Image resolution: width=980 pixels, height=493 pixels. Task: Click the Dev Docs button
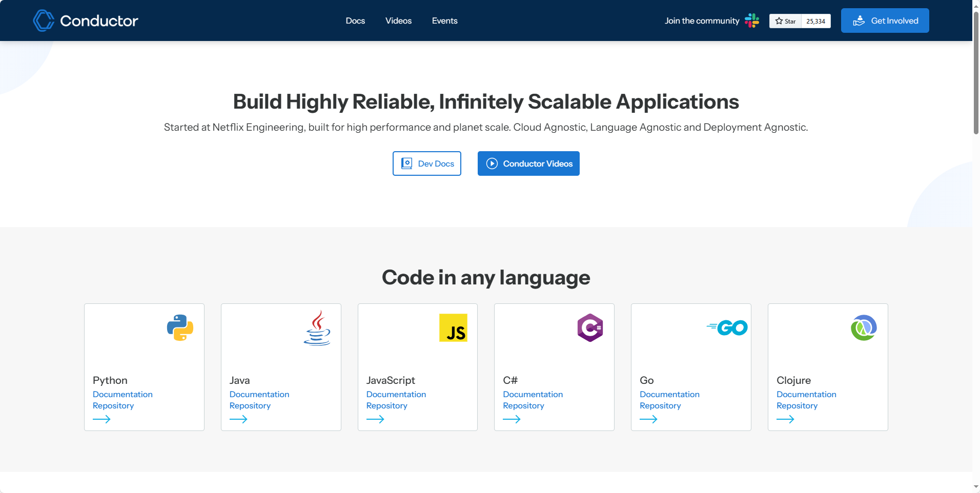pyautogui.click(x=427, y=163)
